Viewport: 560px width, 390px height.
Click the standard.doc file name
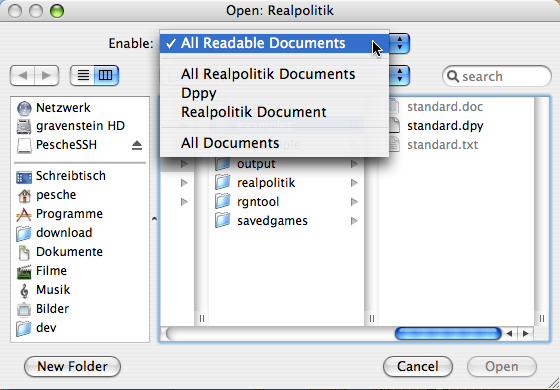(445, 107)
